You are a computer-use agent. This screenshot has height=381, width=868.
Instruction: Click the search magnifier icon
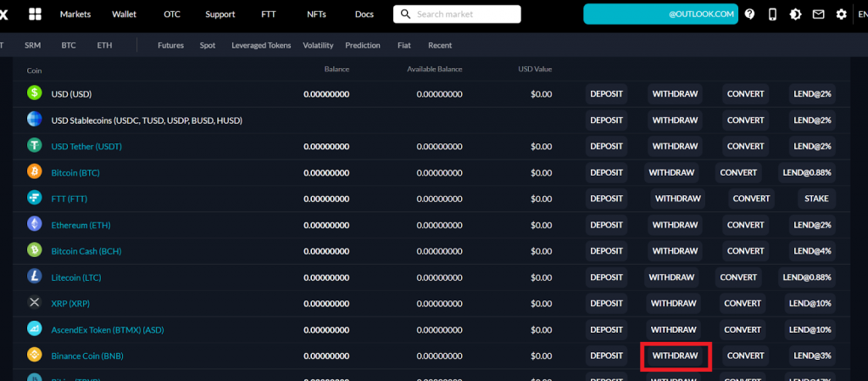406,14
